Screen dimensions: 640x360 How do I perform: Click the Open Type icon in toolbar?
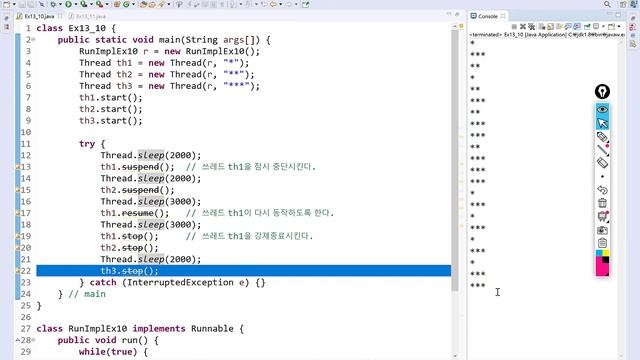(x=143, y=4)
